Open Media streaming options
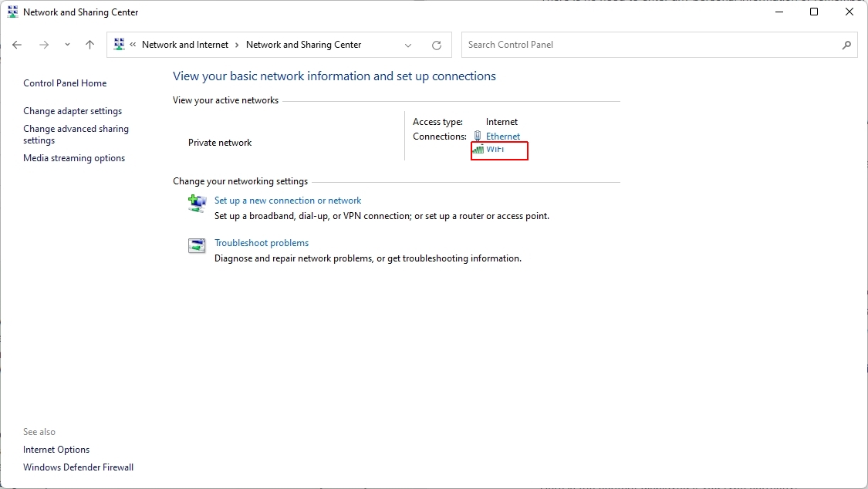The width and height of the screenshot is (868, 489). click(74, 157)
